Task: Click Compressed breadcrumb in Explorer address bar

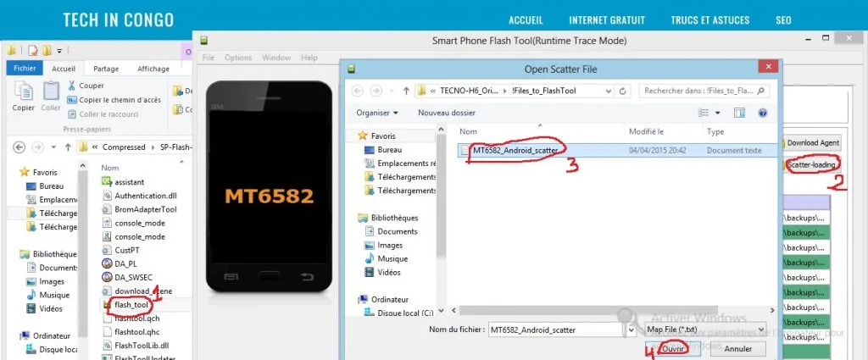Action: pyautogui.click(x=124, y=147)
